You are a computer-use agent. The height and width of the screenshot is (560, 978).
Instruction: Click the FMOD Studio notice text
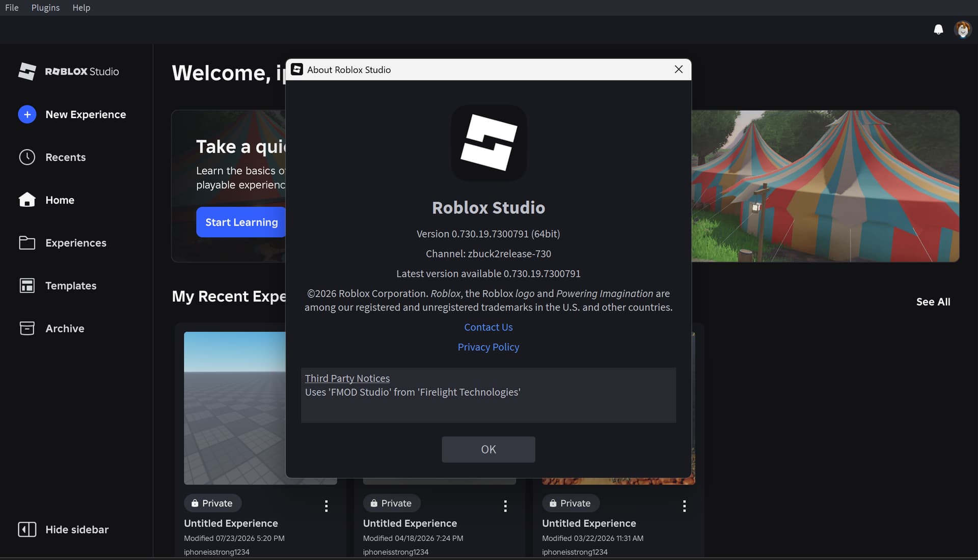(x=413, y=392)
